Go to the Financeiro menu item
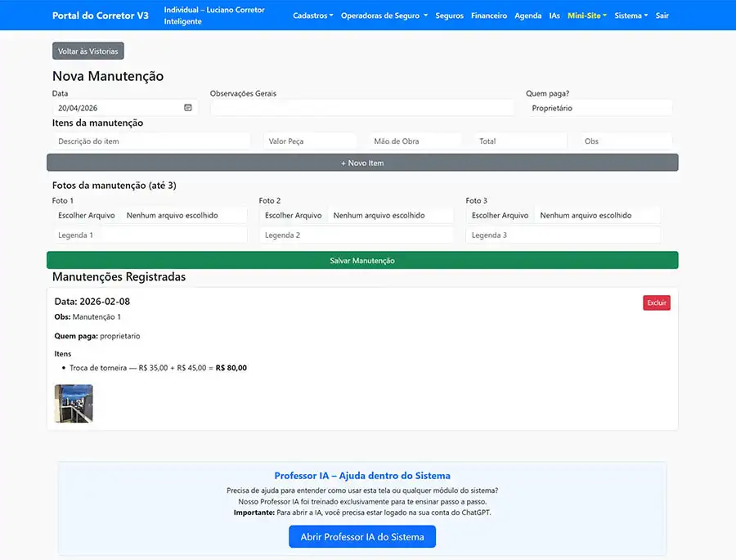The width and height of the screenshot is (736, 560). pos(488,16)
